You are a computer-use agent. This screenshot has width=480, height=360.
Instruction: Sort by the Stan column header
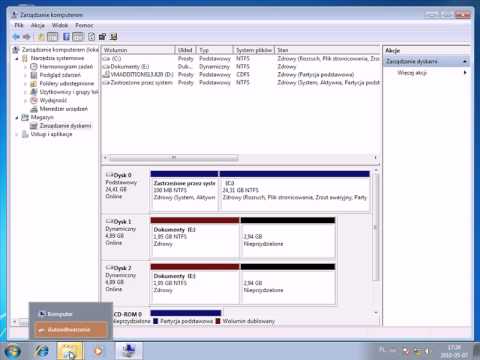click(x=327, y=50)
